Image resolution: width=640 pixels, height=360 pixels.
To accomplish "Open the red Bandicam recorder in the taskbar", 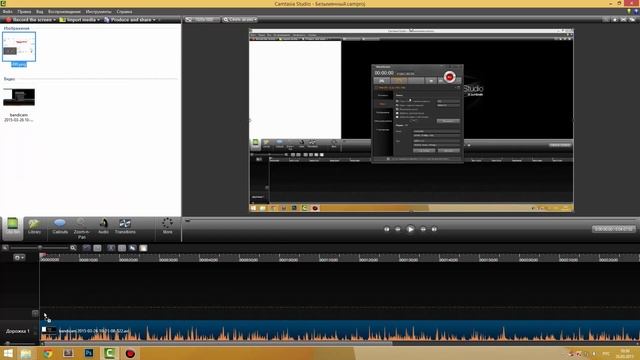I will click(130, 353).
